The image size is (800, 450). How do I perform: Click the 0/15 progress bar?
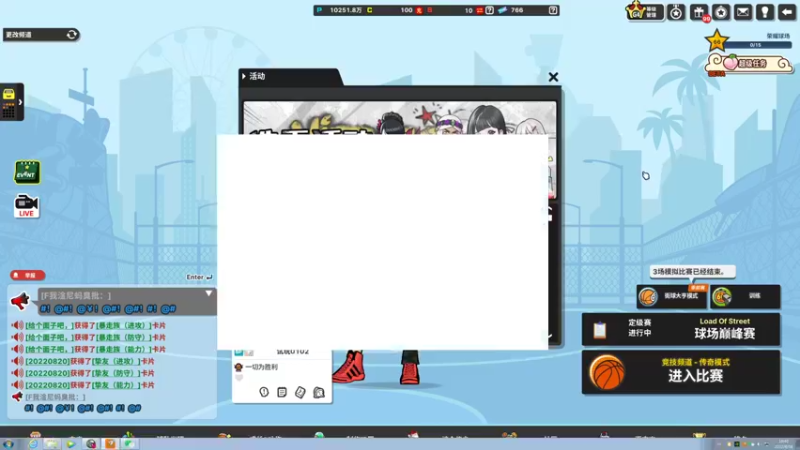(756, 45)
